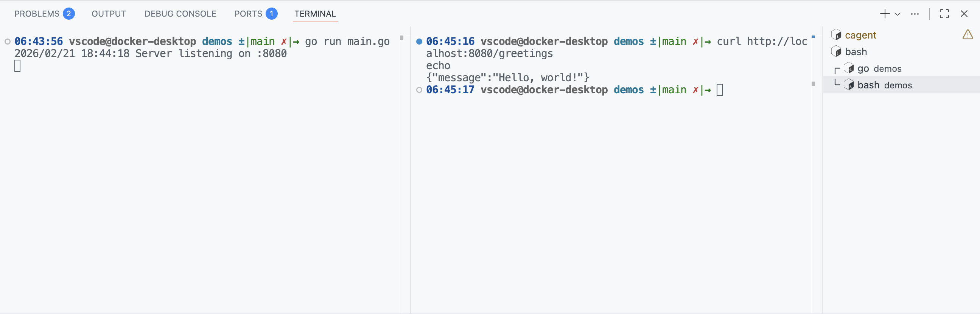980x315 pixels.
Task: Click the warning triangle next to cagent
Action: [968, 35]
